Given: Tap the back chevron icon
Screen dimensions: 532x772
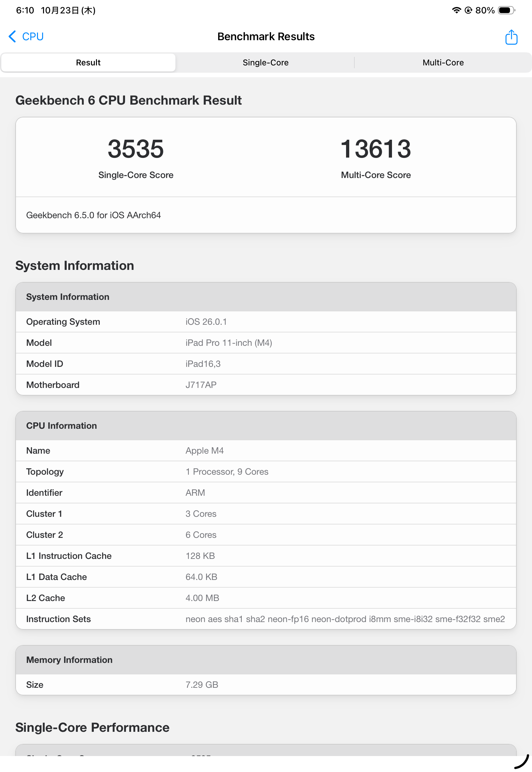Looking at the screenshot, I should (12, 36).
